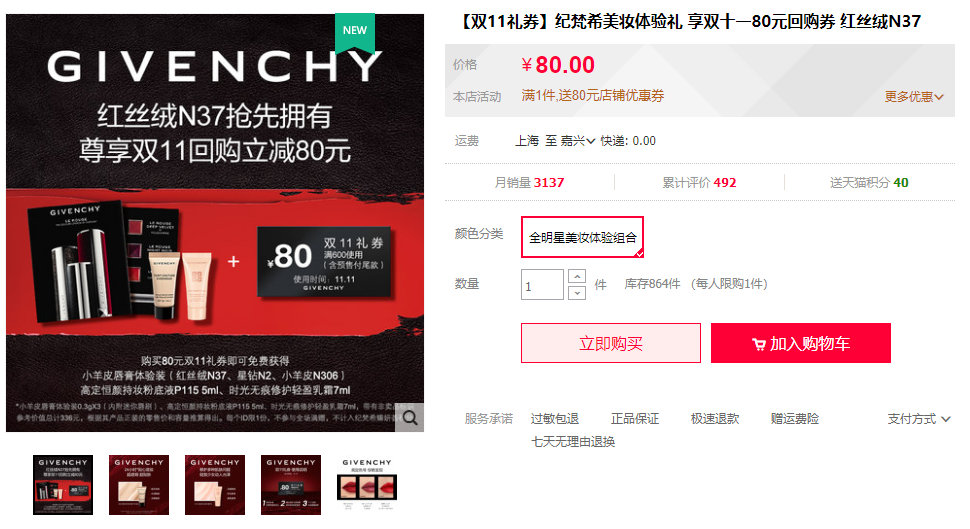Decrease quantity with the down arrow
Image resolution: width=970 pixels, height=529 pixels.
pos(577,293)
